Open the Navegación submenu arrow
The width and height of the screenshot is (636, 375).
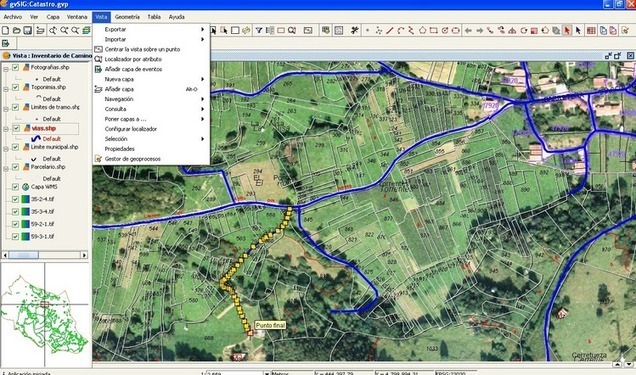[x=202, y=99]
